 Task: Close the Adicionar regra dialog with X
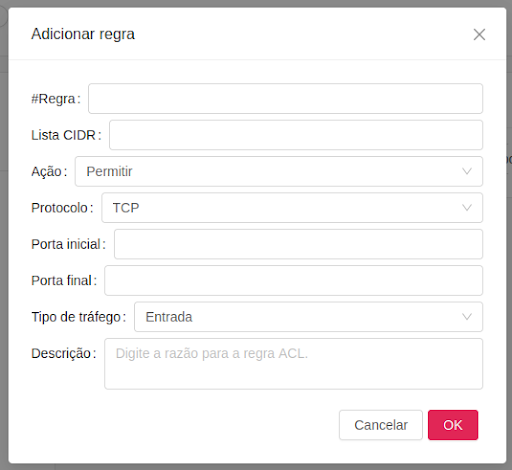click(479, 34)
